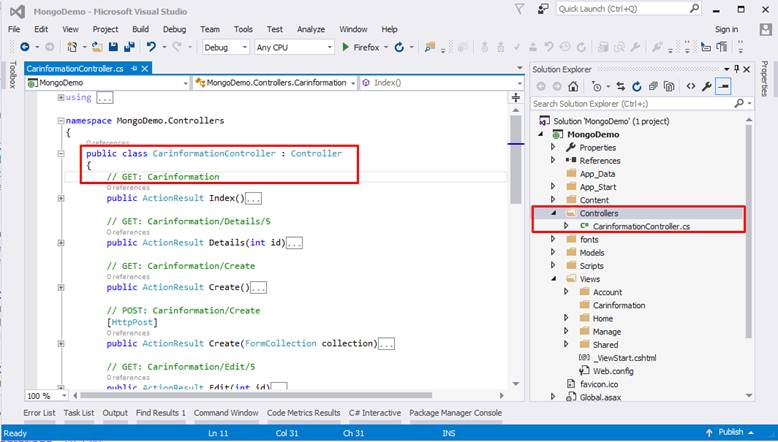Open Properties using the wrench icon
The height and width of the screenshot is (442, 778).
click(707, 87)
